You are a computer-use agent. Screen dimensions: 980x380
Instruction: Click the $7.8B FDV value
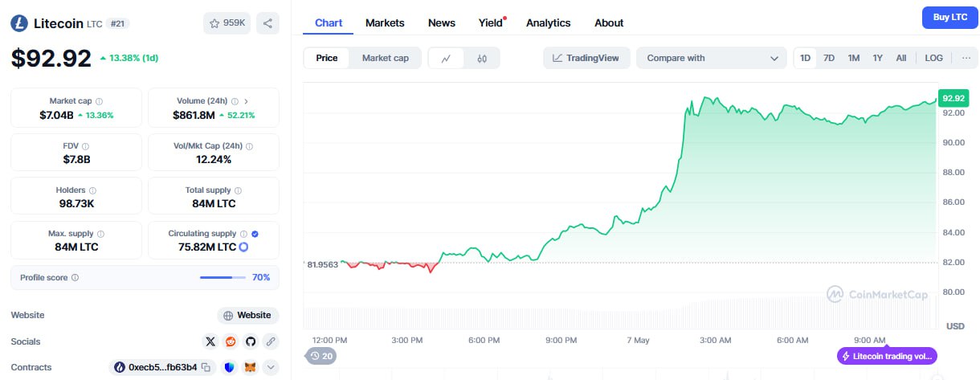(x=76, y=159)
